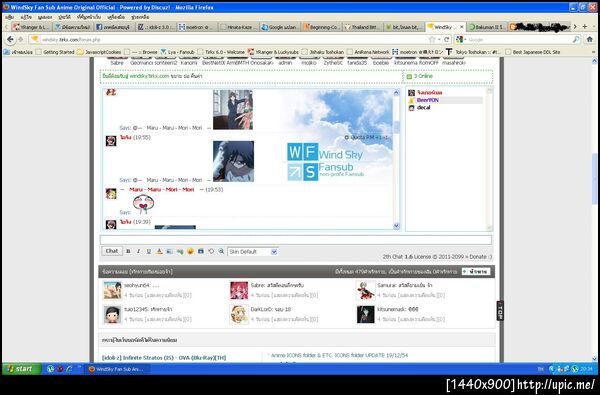Open the Lya - Fansub bookmark
Viewport: 600px width, 395px height.
tap(178, 52)
